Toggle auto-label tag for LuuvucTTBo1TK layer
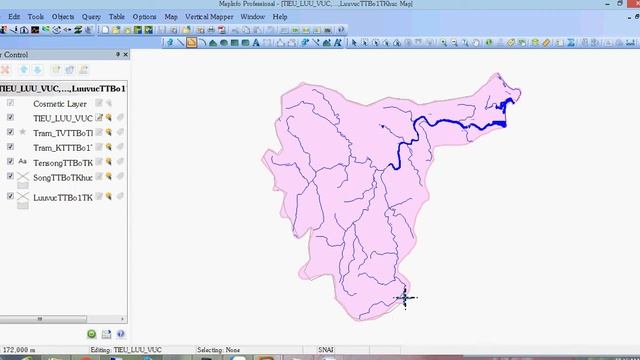The image size is (640, 360). pos(120,196)
